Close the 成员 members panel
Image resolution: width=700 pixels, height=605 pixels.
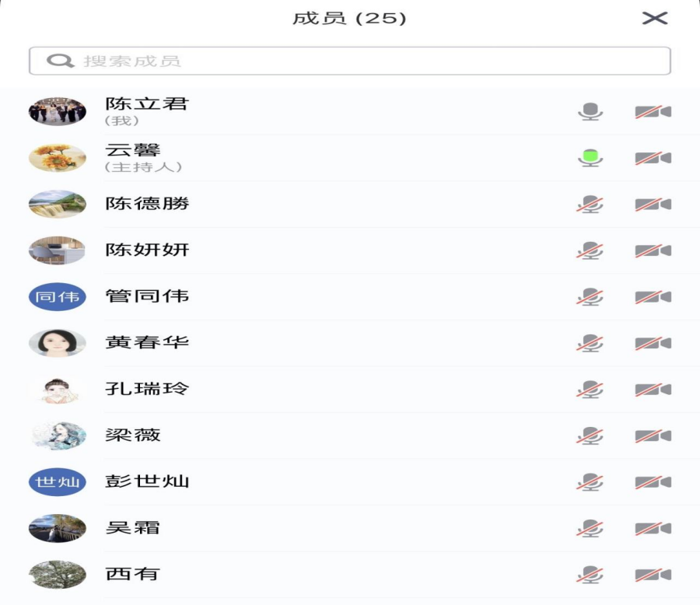pyautogui.click(x=655, y=18)
